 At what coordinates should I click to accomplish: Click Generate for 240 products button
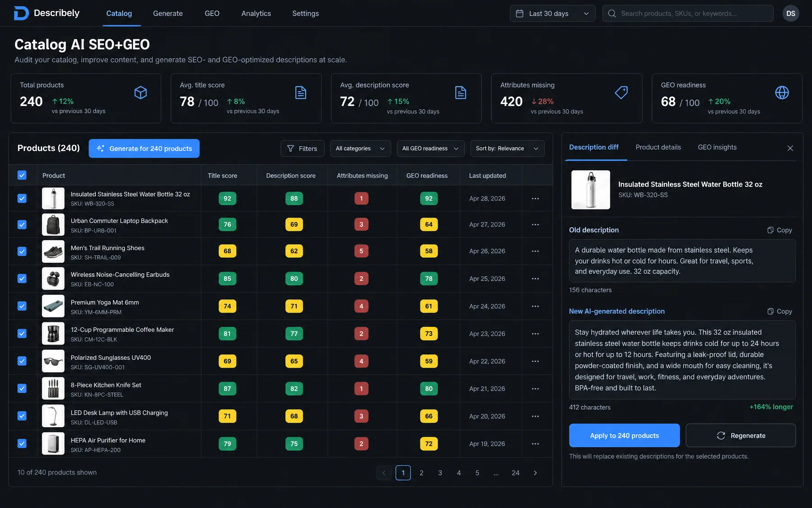coord(144,149)
